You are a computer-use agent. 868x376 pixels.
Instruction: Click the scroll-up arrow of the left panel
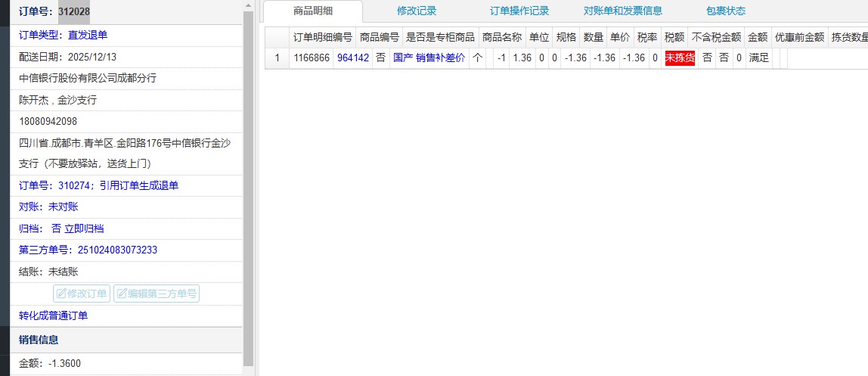(248, 5)
